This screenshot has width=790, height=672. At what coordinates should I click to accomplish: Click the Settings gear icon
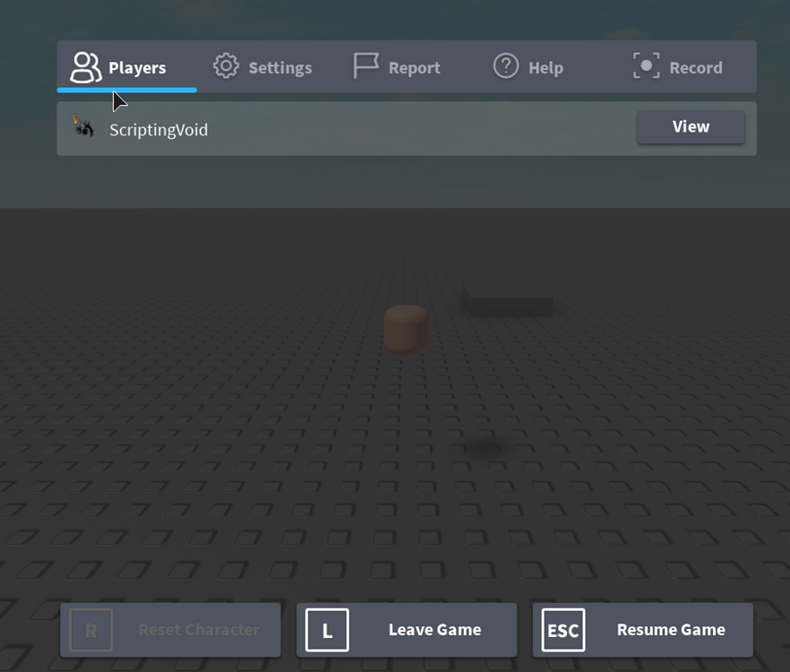coord(225,66)
